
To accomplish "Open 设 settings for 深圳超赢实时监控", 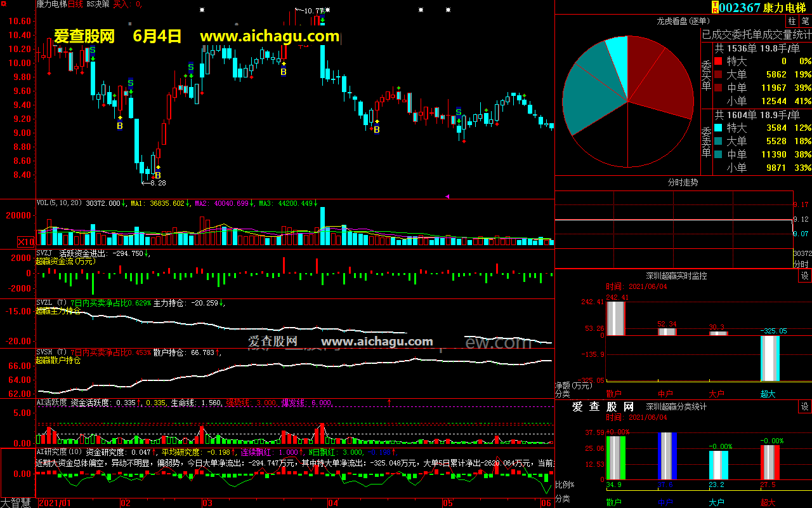I will click(x=804, y=276).
